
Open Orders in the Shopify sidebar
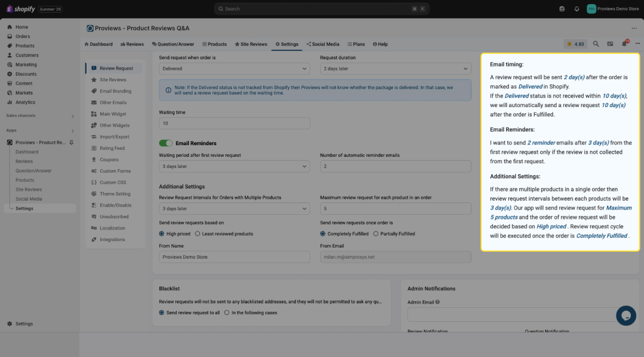pos(23,36)
